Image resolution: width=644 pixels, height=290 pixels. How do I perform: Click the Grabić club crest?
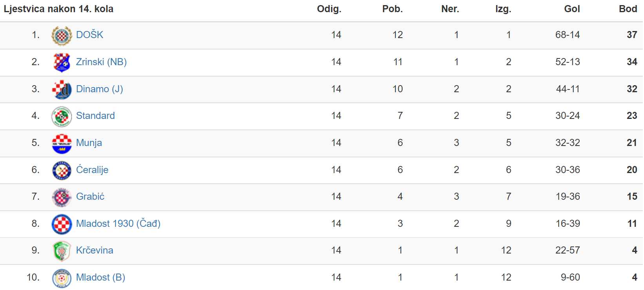(62, 197)
